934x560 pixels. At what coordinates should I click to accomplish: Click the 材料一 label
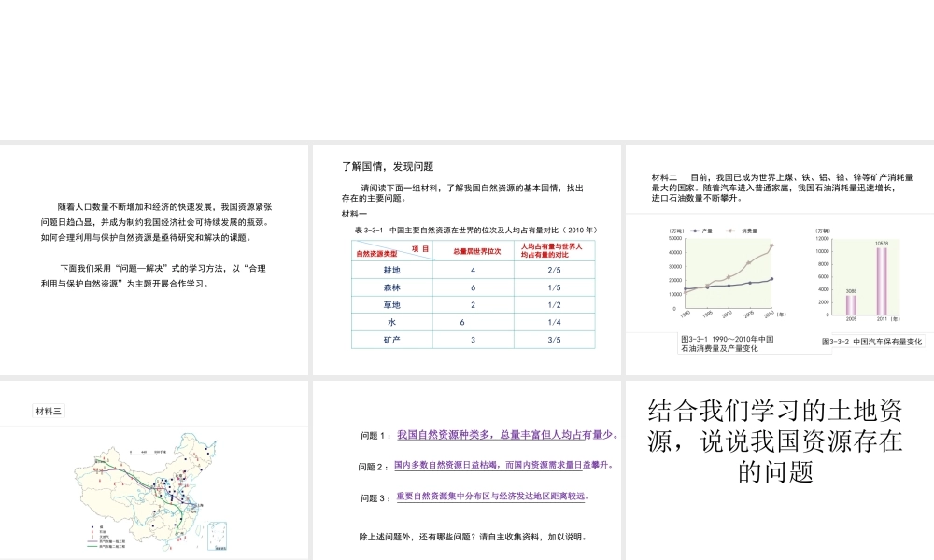point(354,214)
